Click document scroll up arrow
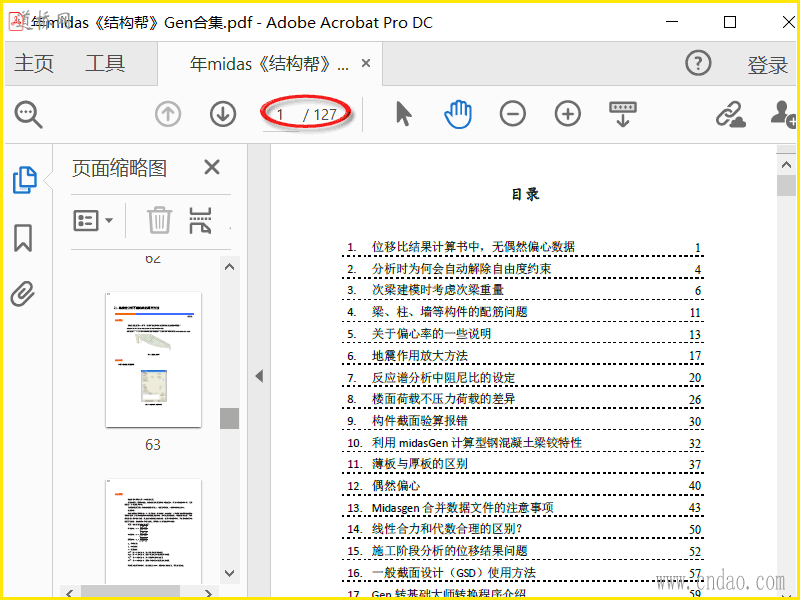 coord(786,165)
